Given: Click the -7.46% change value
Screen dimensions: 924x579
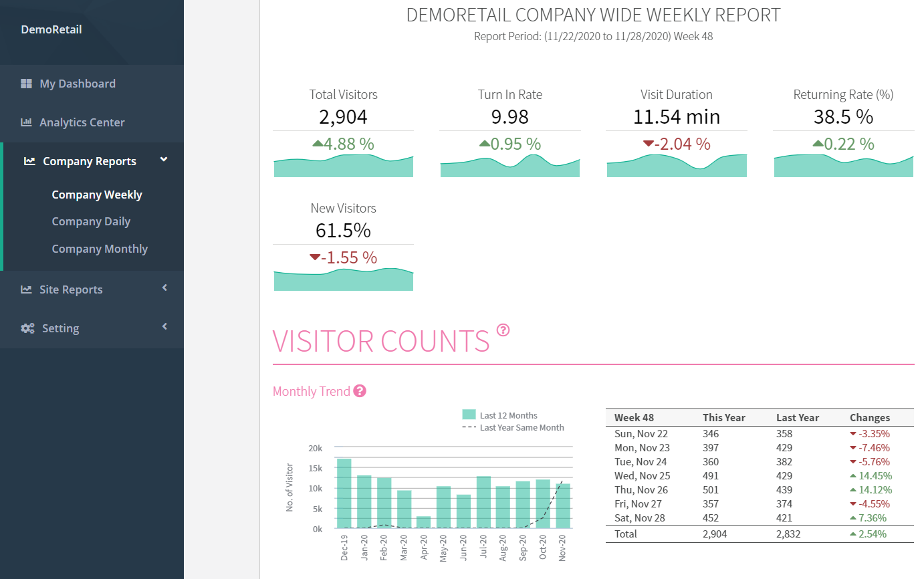Looking at the screenshot, I should click(x=875, y=448).
